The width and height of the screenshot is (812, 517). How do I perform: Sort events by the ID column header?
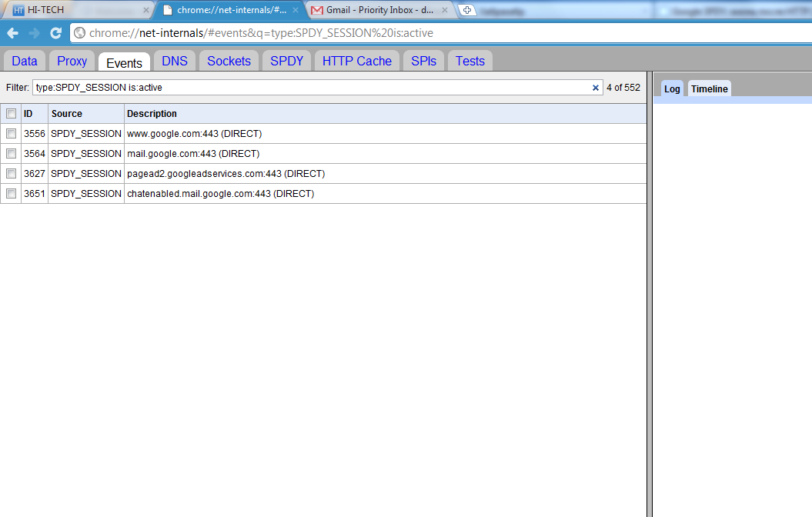coord(28,114)
